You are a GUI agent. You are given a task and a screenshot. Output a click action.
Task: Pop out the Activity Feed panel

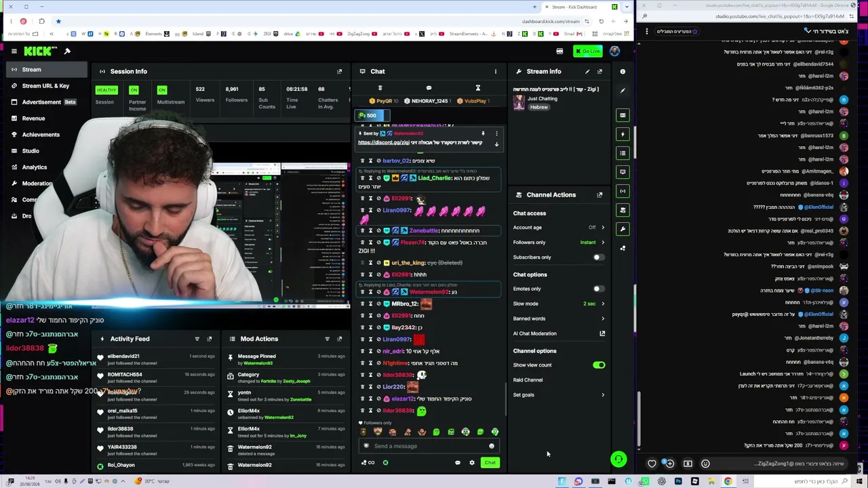pos(210,339)
